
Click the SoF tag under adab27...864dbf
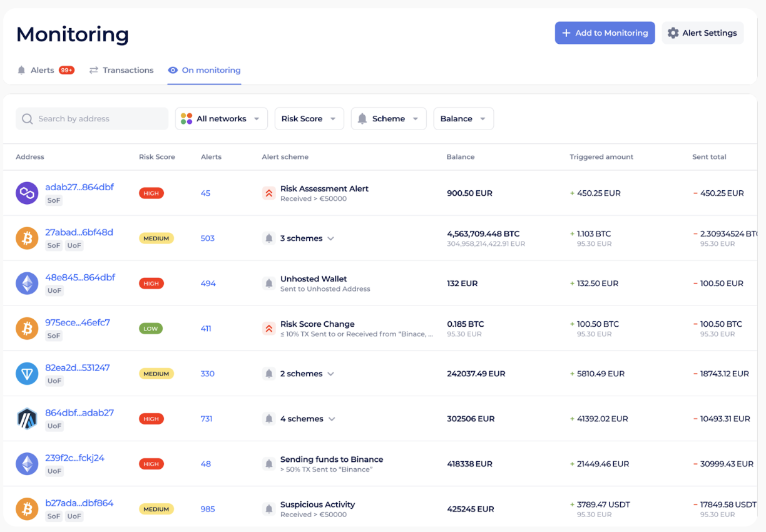(54, 200)
